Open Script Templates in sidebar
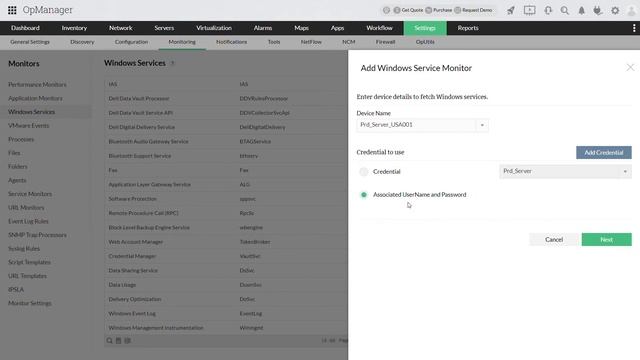 coord(29,262)
